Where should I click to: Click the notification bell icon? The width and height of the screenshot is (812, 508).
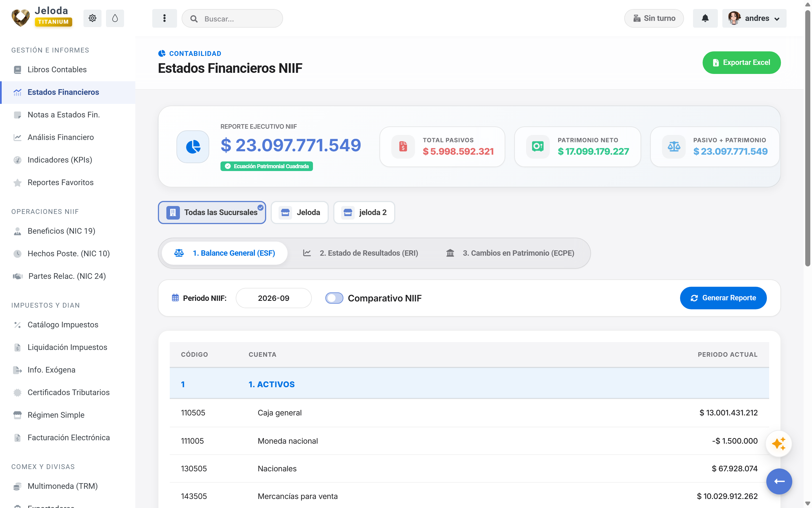click(x=705, y=18)
